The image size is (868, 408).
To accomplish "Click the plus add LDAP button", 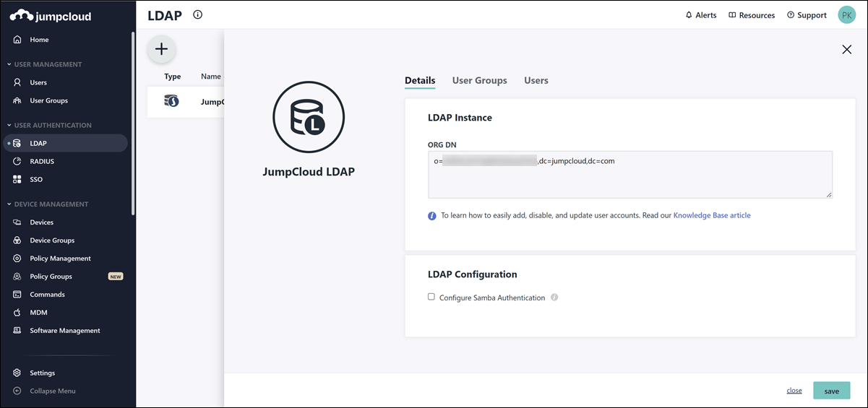I will tap(162, 49).
